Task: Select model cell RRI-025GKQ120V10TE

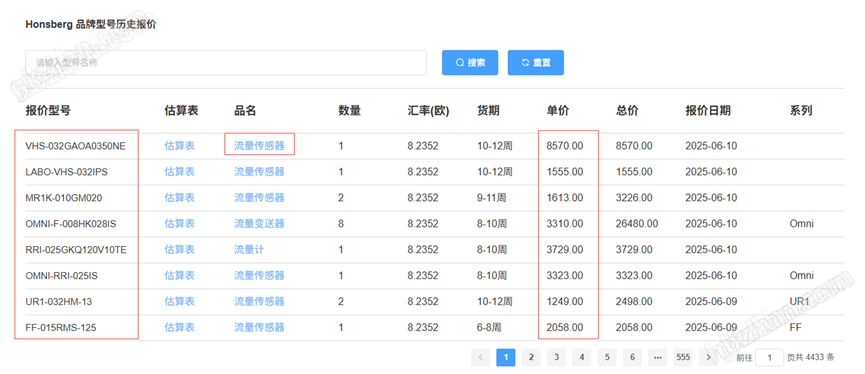Action: coord(76,250)
